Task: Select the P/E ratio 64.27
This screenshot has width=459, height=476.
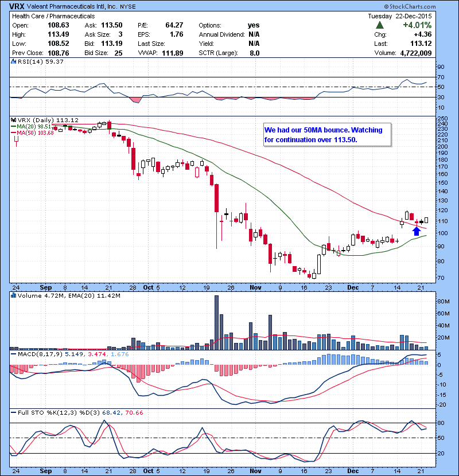Action: point(174,25)
